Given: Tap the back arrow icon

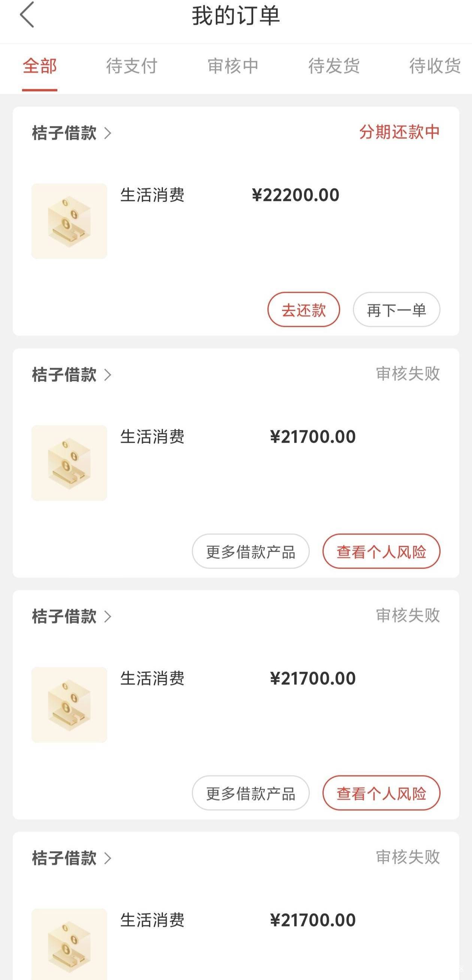Looking at the screenshot, I should (27, 15).
